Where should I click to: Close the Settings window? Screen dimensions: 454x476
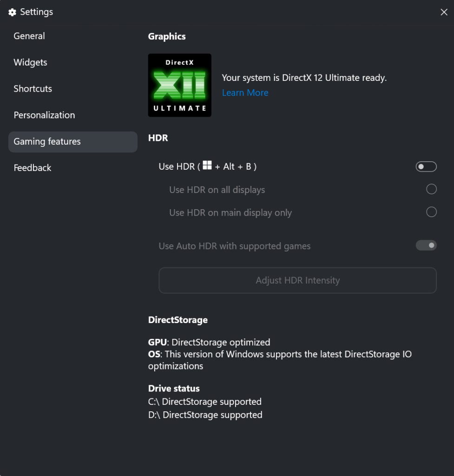click(444, 12)
